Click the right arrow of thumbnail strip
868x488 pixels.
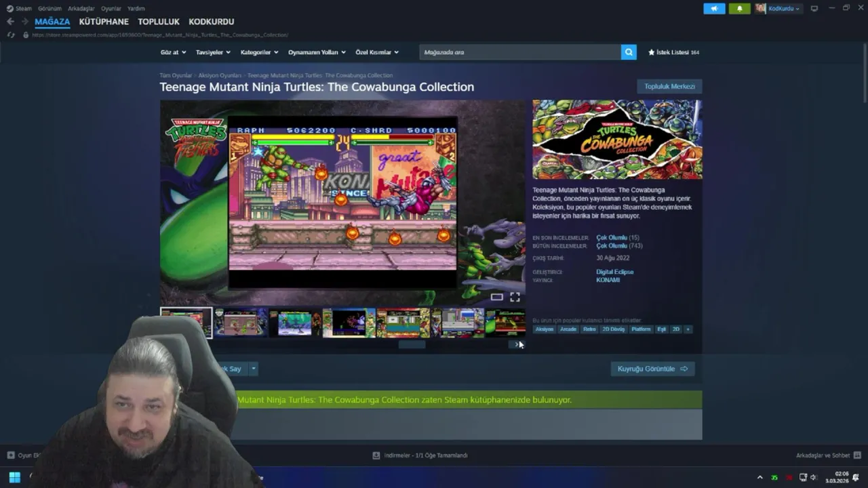point(517,344)
